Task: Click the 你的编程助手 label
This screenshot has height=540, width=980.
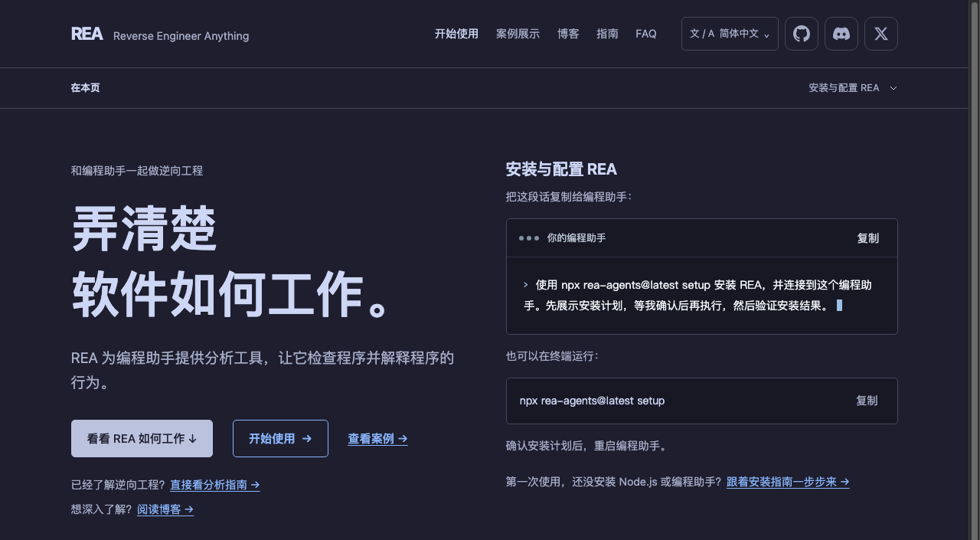Action: [577, 238]
